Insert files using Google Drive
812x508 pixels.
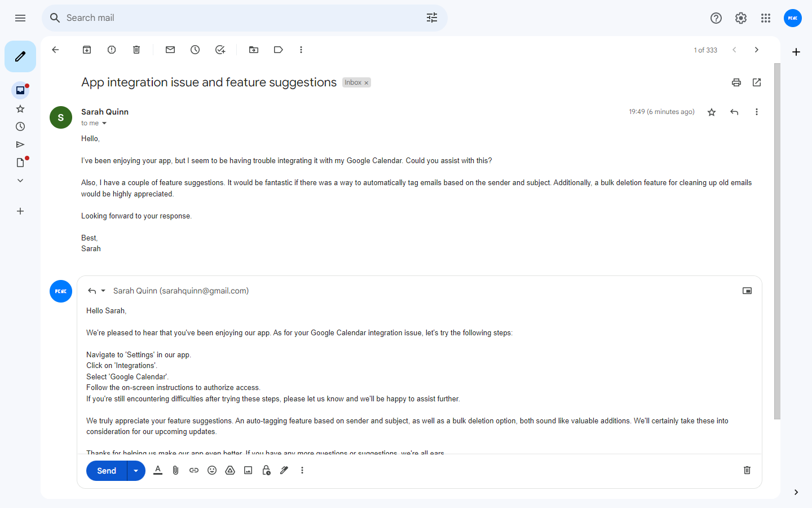point(230,470)
